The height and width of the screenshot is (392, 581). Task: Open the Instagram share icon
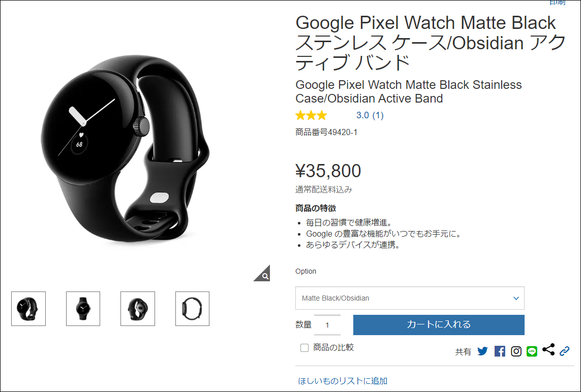click(516, 351)
